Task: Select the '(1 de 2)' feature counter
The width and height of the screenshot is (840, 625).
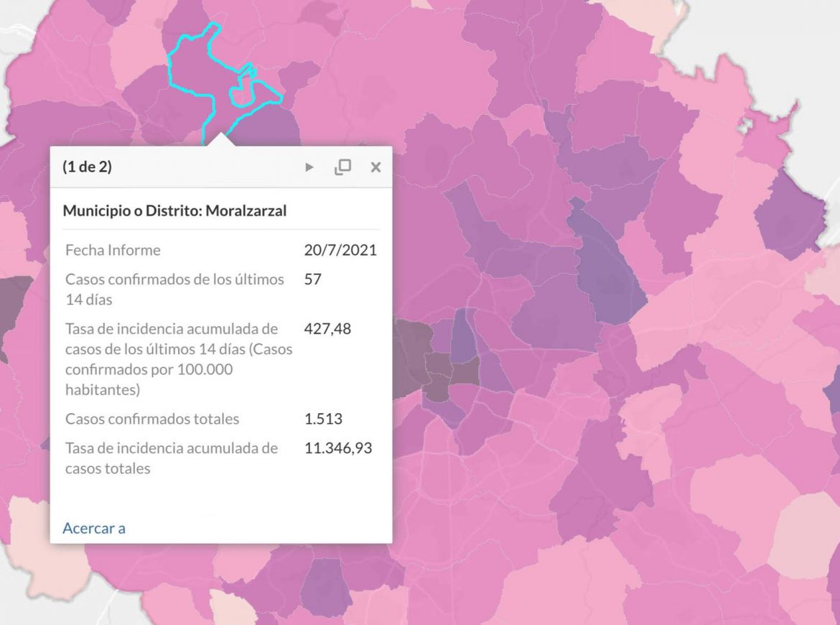Action: coord(88,166)
